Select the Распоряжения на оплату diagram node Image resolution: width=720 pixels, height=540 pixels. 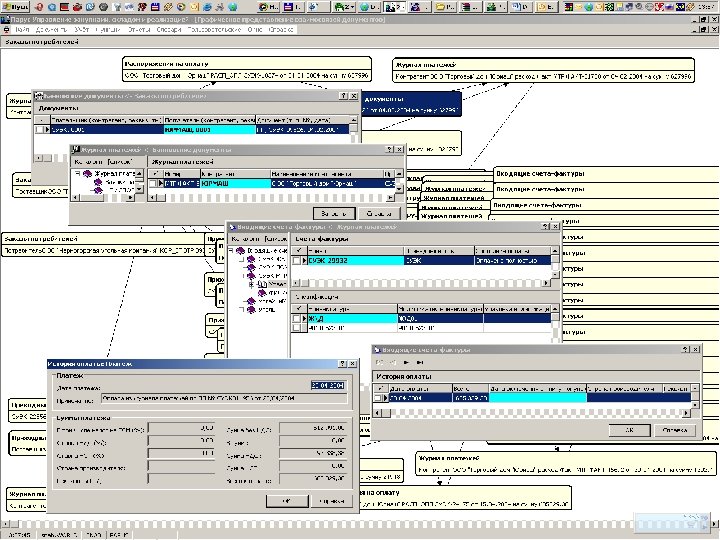(247, 69)
